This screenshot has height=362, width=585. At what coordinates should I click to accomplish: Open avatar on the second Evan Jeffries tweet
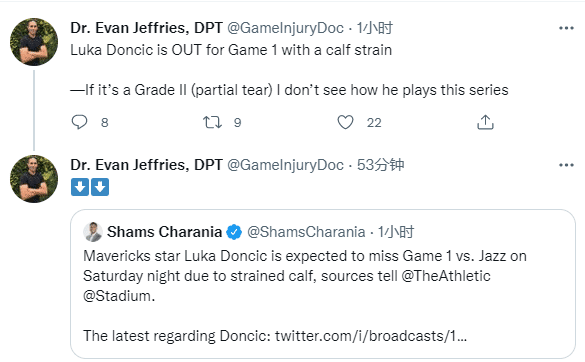coord(34,179)
